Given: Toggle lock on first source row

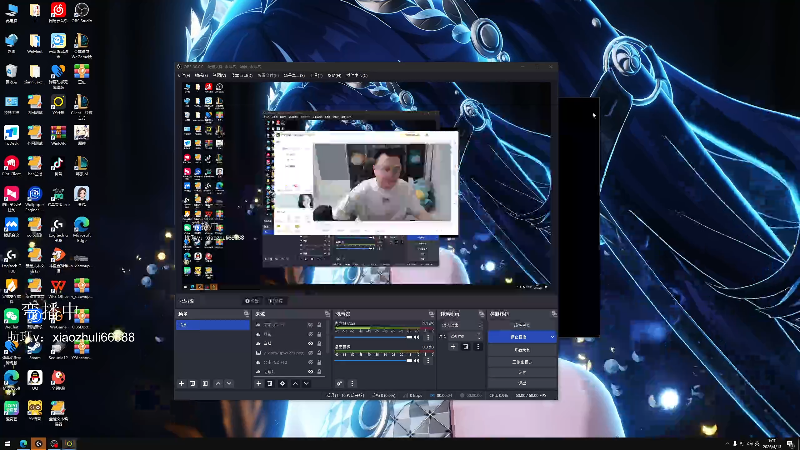Looking at the screenshot, I should pyautogui.click(x=319, y=325).
